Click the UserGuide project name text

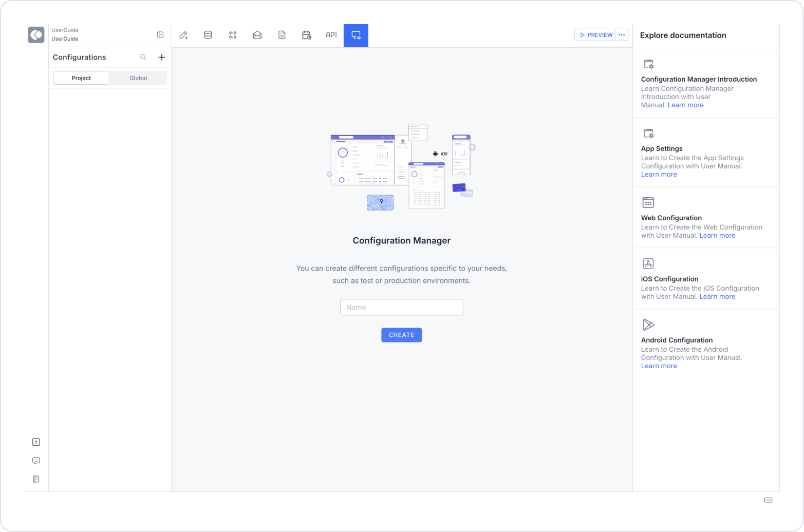(65, 39)
